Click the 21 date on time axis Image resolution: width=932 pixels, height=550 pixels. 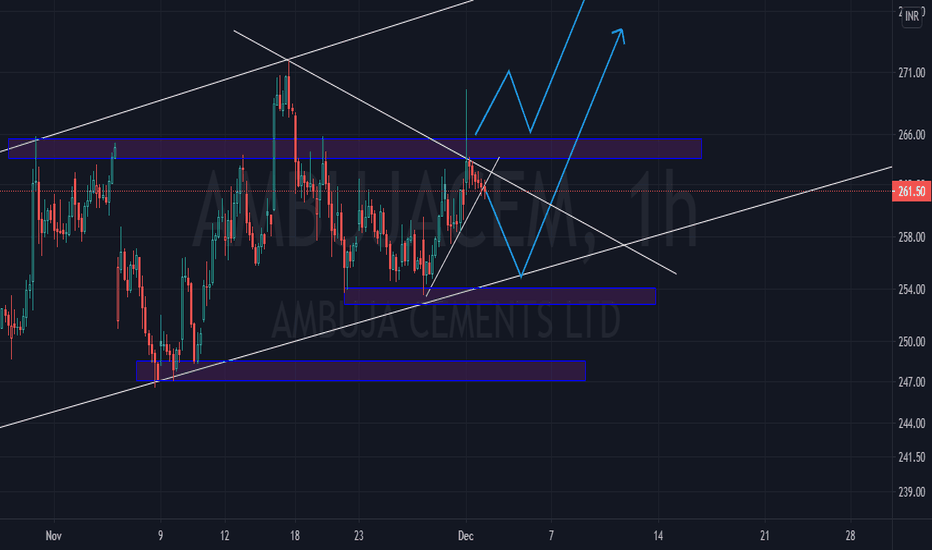click(764, 536)
